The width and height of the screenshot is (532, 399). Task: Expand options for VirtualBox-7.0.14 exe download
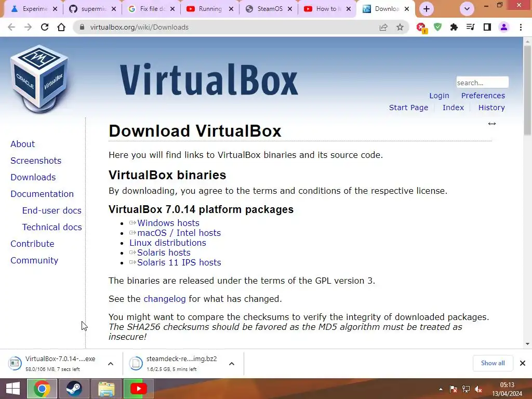click(111, 364)
